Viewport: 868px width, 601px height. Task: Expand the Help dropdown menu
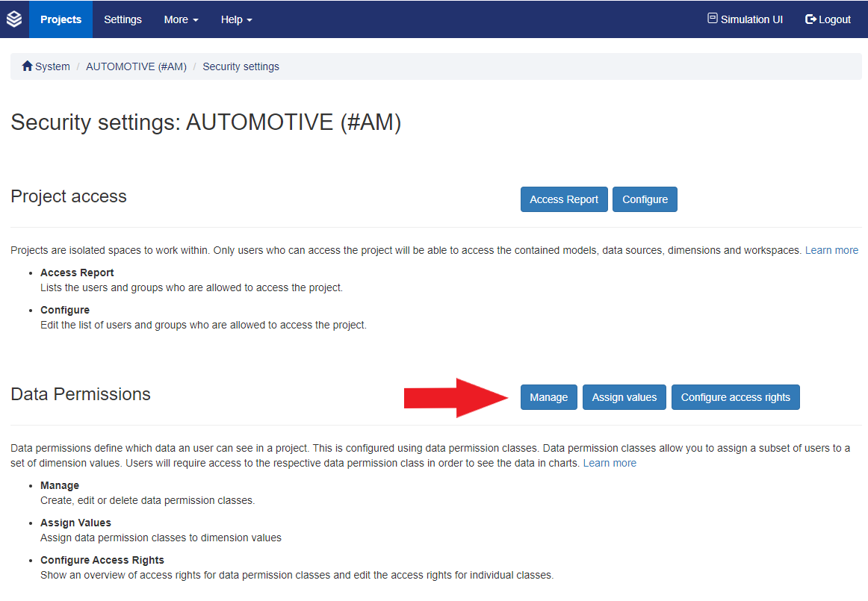pos(236,19)
